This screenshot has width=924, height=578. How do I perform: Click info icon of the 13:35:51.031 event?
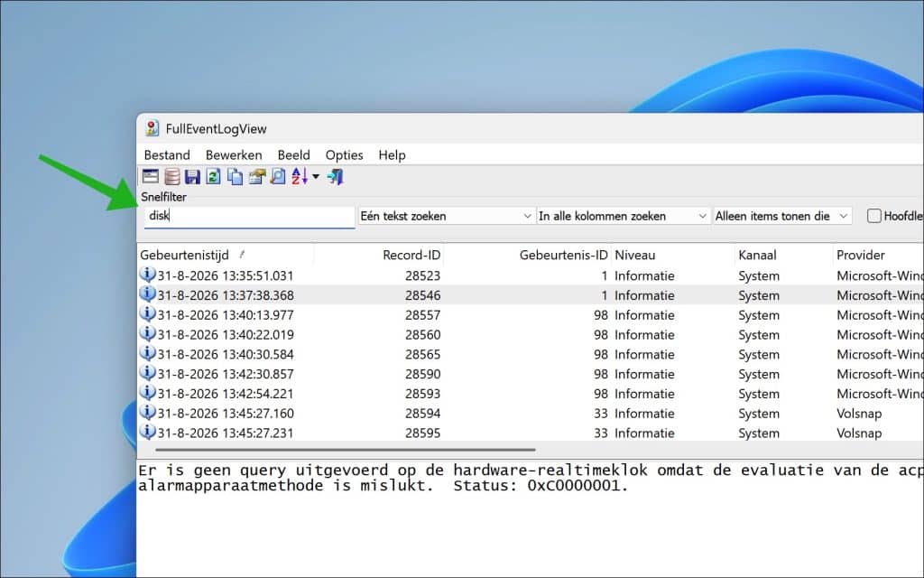click(x=147, y=275)
